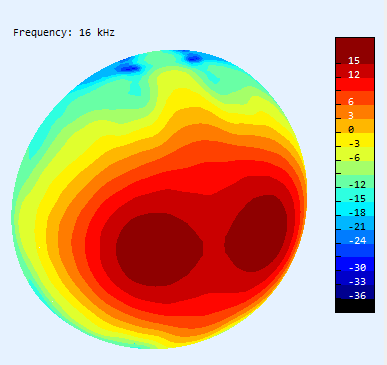Screen dimensions: 387x365
Task: Click the 3 value on color scale
Action: coord(351,116)
